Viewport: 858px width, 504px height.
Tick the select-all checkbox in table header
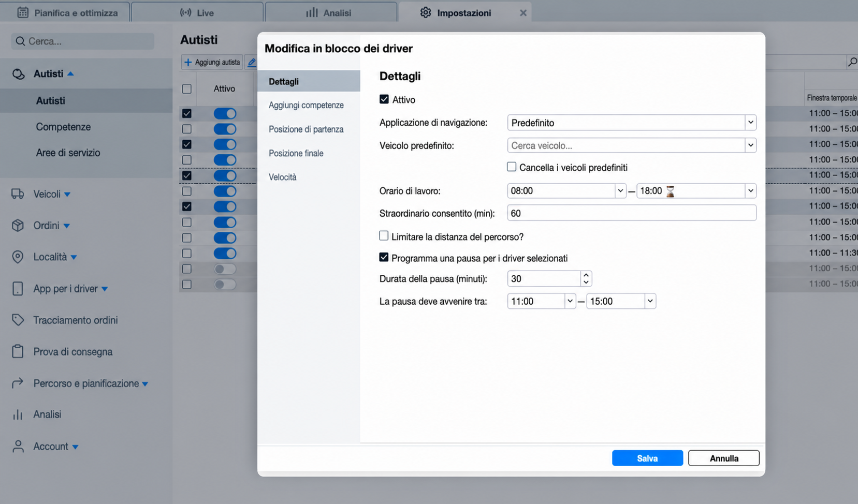click(x=187, y=89)
